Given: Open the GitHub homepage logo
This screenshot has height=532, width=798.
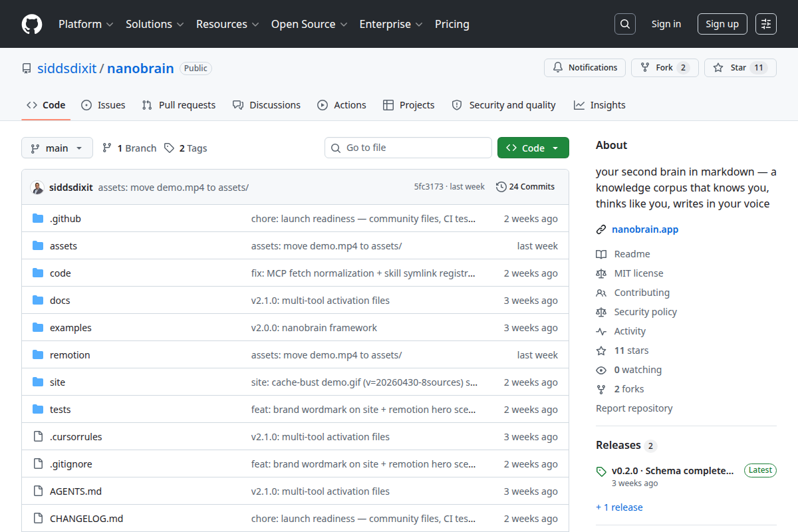Looking at the screenshot, I should [32, 24].
